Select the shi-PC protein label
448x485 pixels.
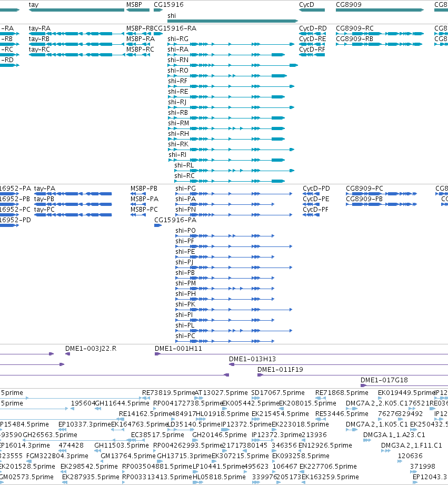[x=185, y=335]
